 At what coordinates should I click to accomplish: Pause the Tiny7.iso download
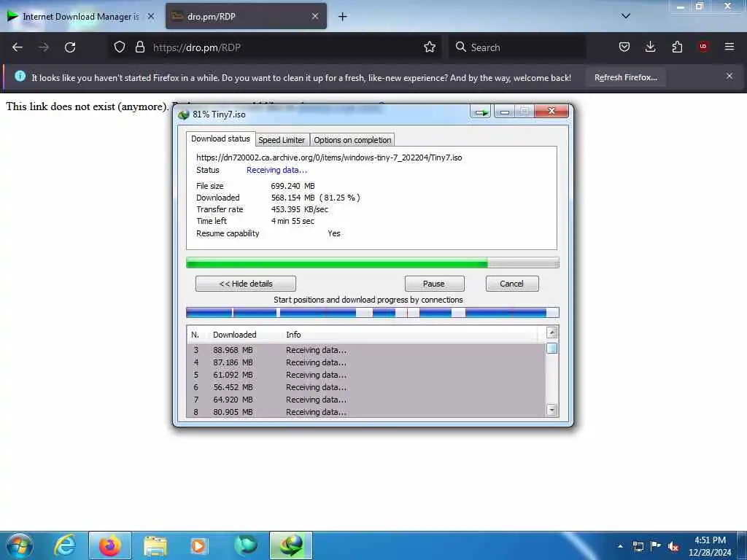434,284
